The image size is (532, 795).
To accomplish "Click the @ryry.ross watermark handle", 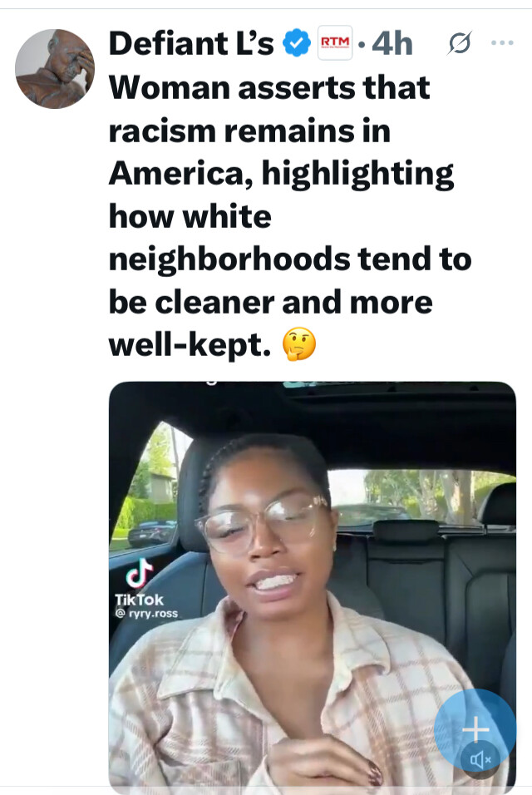I will coord(146,614).
